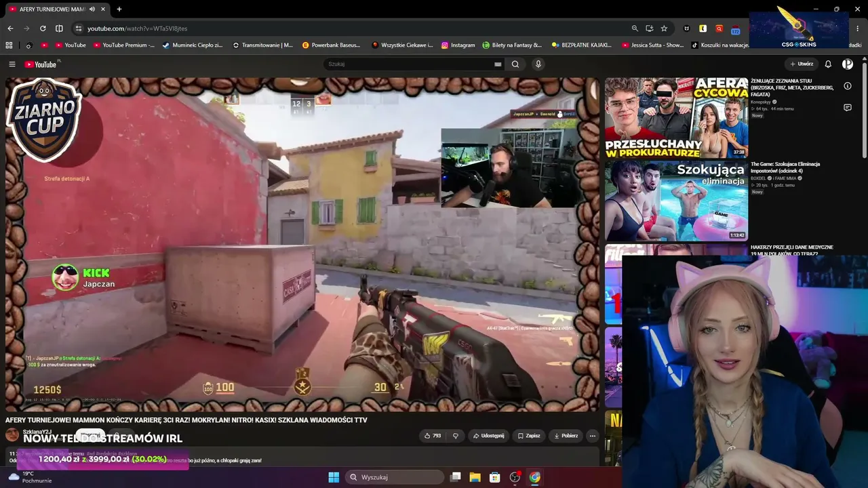Bookmark this page with the star
Viewport: 868px width, 488px height.
[664, 28]
